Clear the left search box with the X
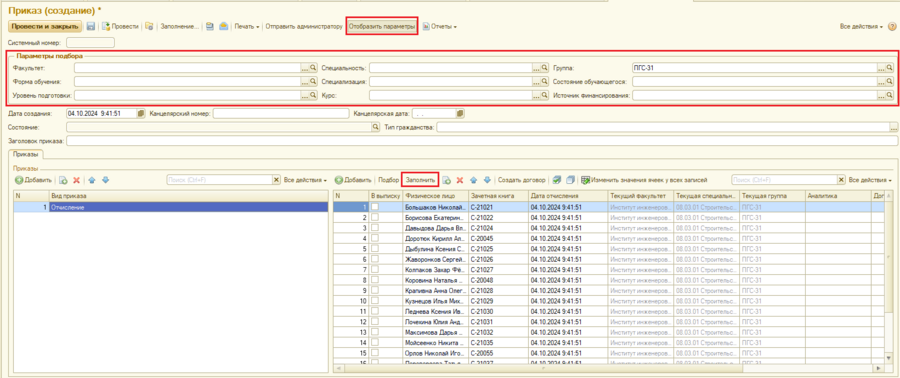The width and height of the screenshot is (900, 378). pos(276,180)
